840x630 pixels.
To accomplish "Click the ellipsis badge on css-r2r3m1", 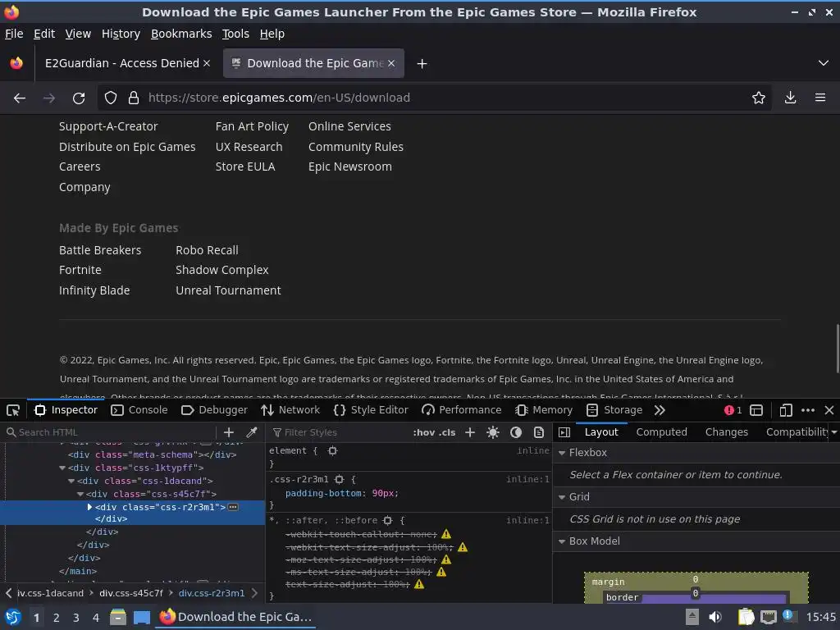I will [x=233, y=507].
